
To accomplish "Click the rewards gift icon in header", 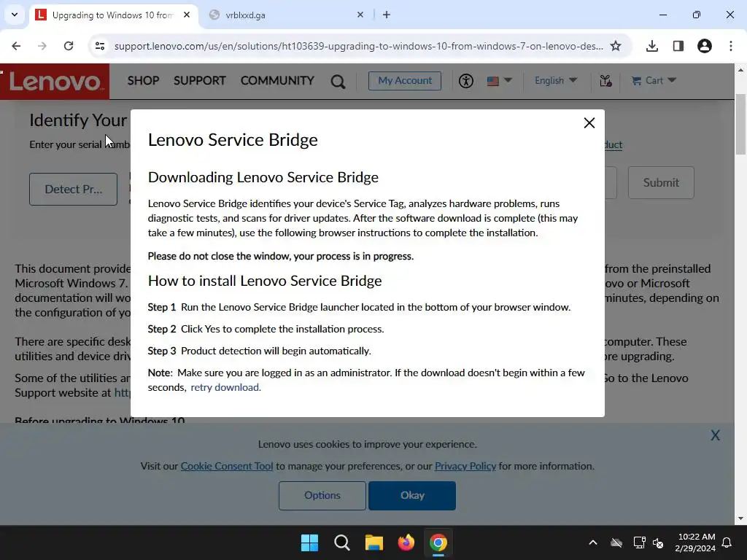I will coord(605,80).
